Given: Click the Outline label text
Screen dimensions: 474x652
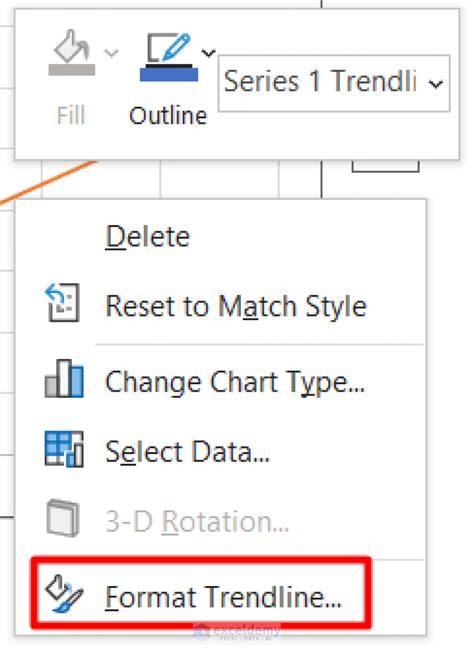Looking at the screenshot, I should pos(168,116).
